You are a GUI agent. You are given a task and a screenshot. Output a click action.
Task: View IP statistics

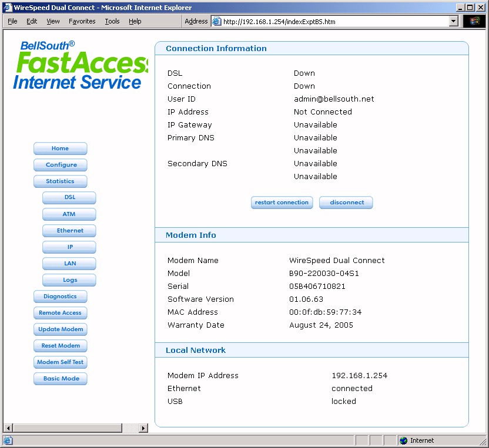click(69, 247)
